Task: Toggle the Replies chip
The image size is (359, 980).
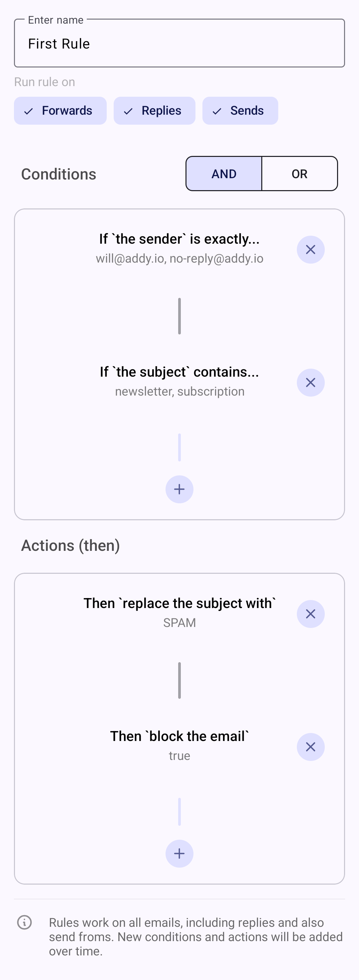Action: click(x=154, y=111)
